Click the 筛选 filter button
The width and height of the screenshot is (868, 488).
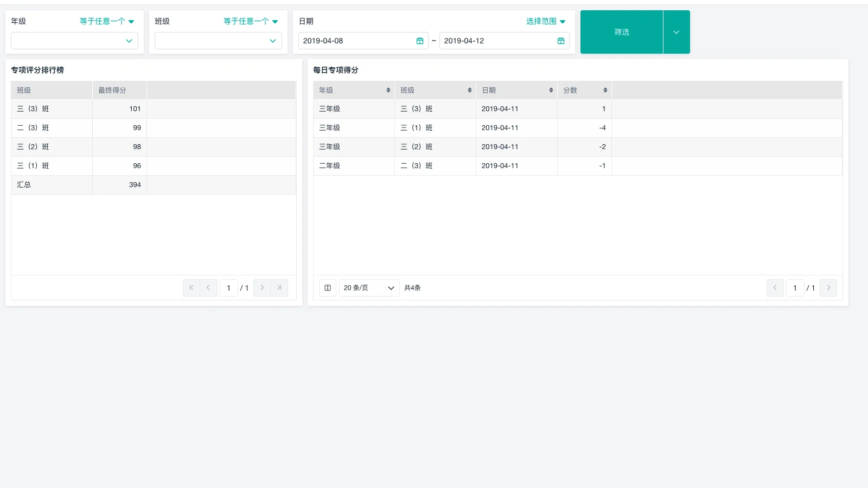point(621,31)
